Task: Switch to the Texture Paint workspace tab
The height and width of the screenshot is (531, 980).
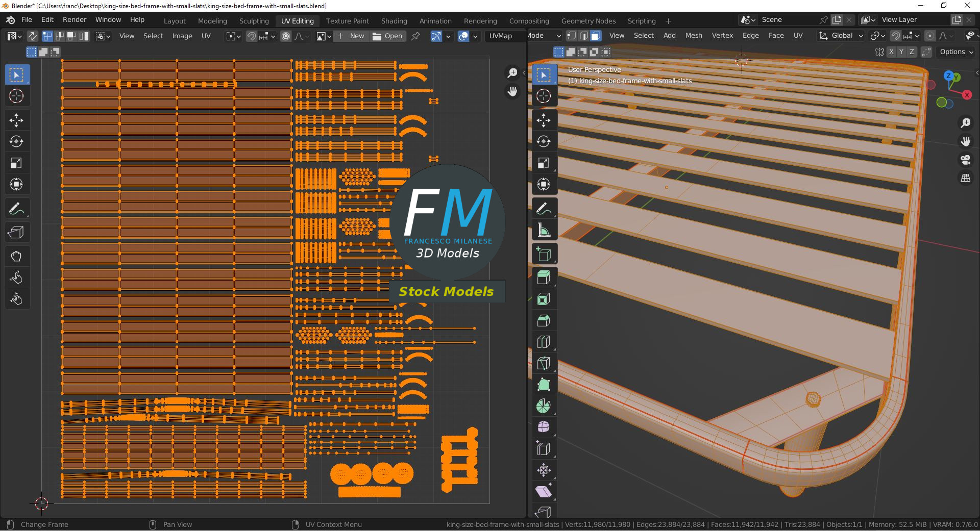Action: [x=347, y=21]
